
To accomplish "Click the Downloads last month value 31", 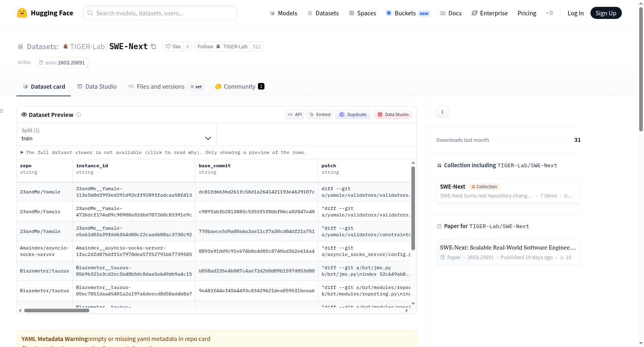I will click(577, 140).
